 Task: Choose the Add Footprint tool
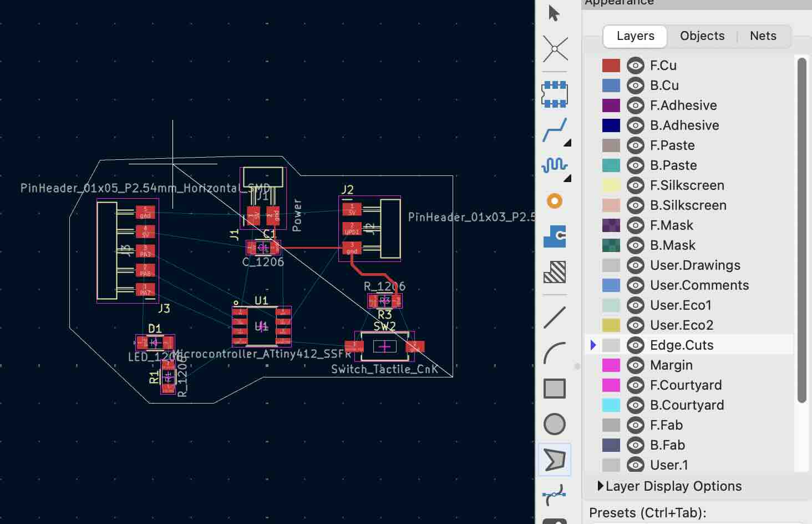click(554, 94)
